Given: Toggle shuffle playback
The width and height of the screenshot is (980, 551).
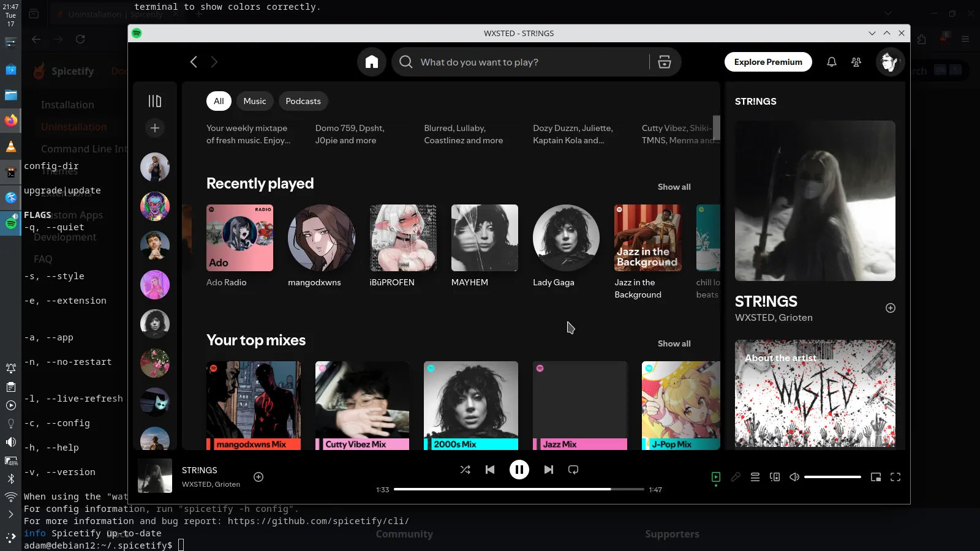Looking at the screenshot, I should click(466, 470).
